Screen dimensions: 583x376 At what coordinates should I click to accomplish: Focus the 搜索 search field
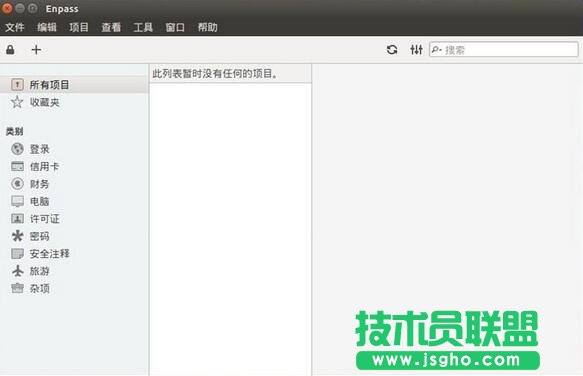tap(504, 49)
